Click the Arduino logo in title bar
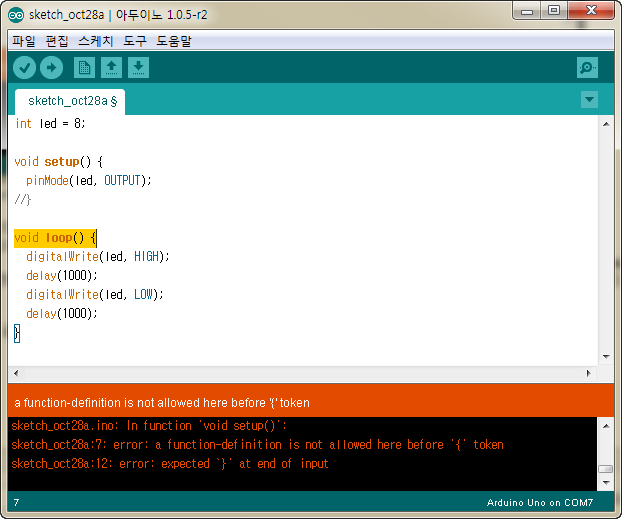The width and height of the screenshot is (622, 519). pos(16,15)
